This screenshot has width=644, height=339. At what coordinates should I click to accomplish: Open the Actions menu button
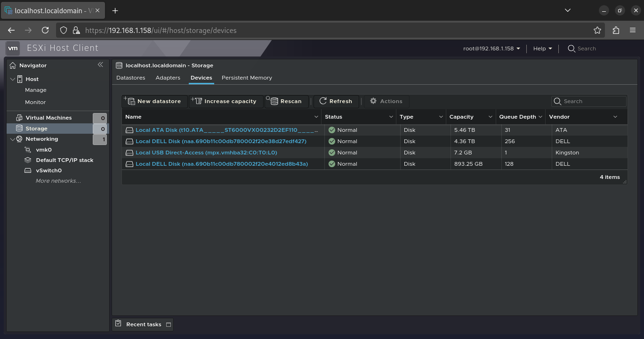386,101
